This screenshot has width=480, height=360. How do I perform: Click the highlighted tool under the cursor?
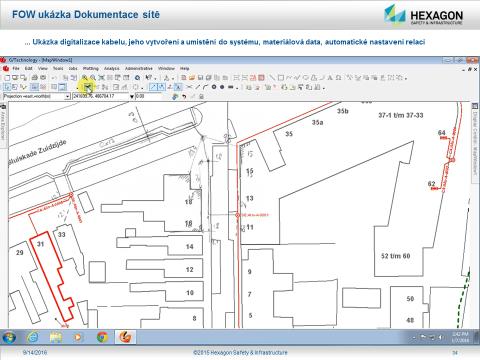tap(88, 87)
